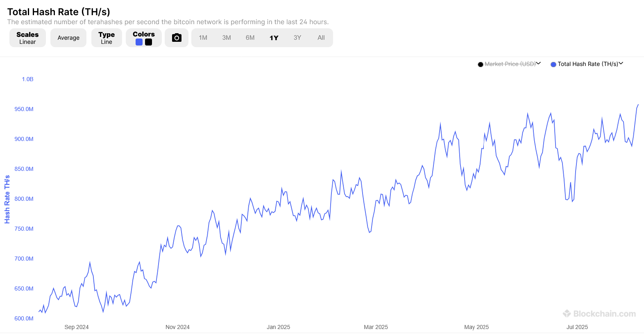The width and height of the screenshot is (644, 336).
Task: Expand the Total Hash Rate legend chevron
Action: [x=621, y=64]
